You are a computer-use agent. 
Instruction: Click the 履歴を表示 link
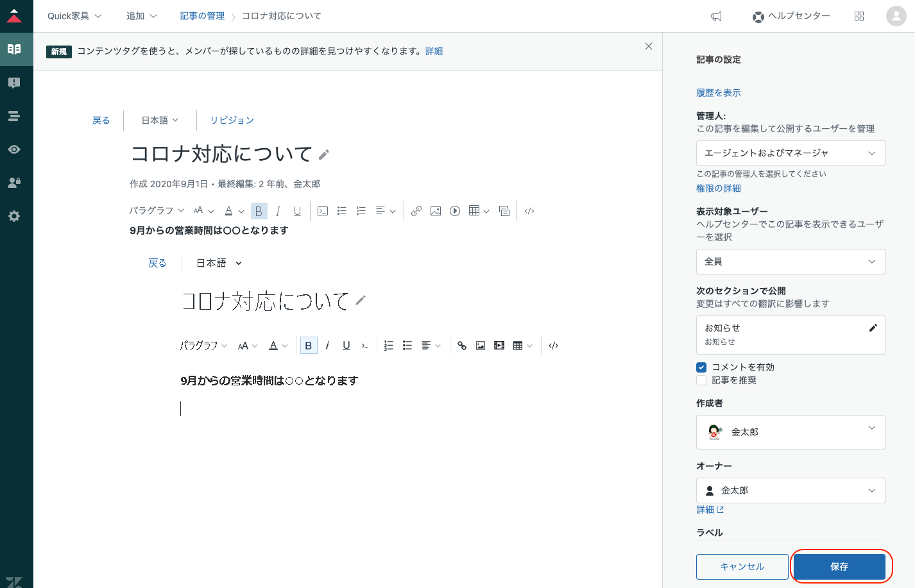click(x=719, y=93)
